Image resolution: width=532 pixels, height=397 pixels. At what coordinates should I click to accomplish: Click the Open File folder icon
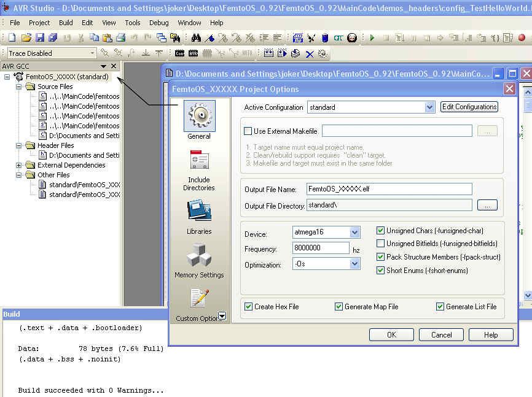[26, 37]
